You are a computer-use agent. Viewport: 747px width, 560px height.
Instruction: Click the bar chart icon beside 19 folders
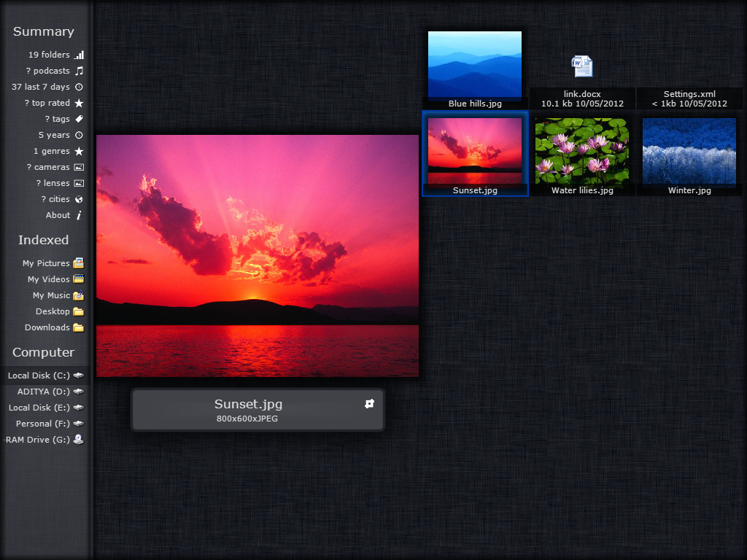(x=79, y=55)
